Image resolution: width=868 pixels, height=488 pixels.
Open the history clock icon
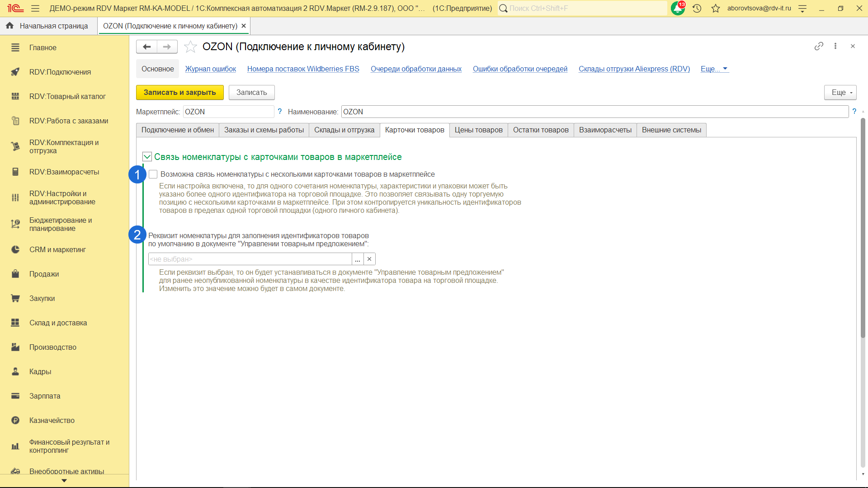pyautogui.click(x=697, y=8)
